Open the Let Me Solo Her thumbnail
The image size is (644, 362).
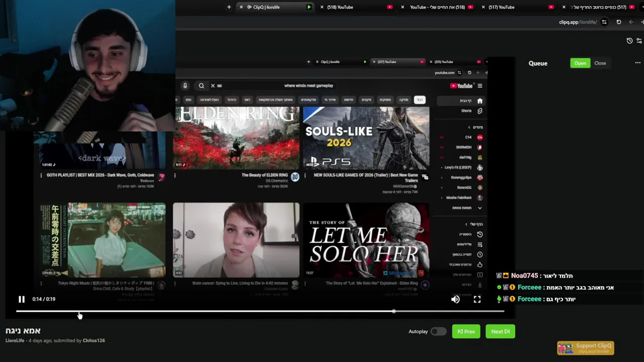tap(366, 240)
